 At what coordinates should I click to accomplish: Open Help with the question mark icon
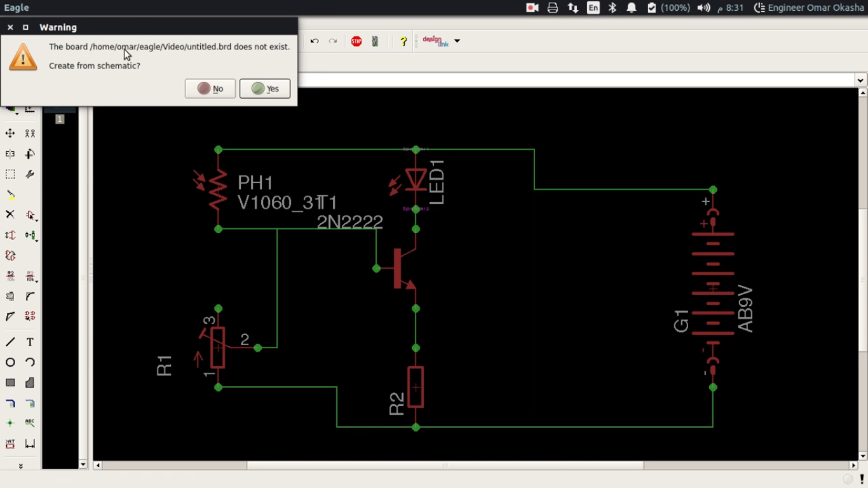tap(403, 41)
